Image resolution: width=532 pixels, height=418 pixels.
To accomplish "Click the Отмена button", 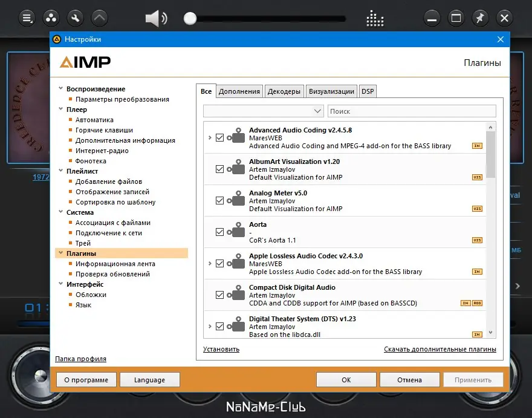I will tap(409, 380).
